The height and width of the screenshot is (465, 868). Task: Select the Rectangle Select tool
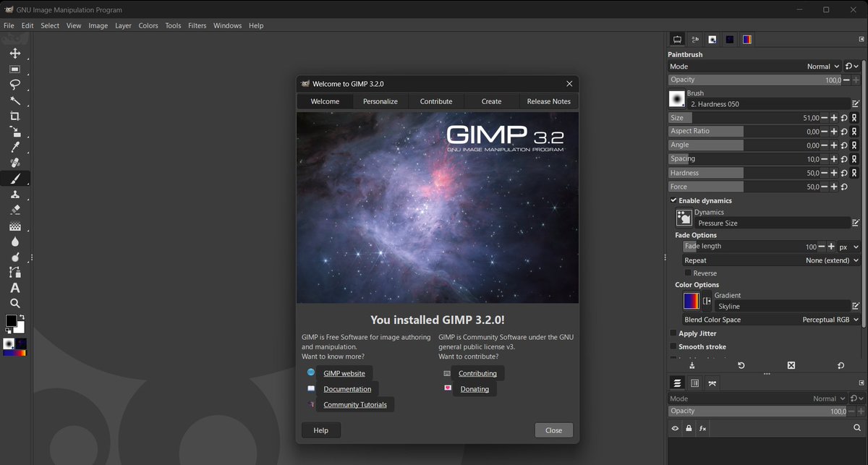click(14, 69)
